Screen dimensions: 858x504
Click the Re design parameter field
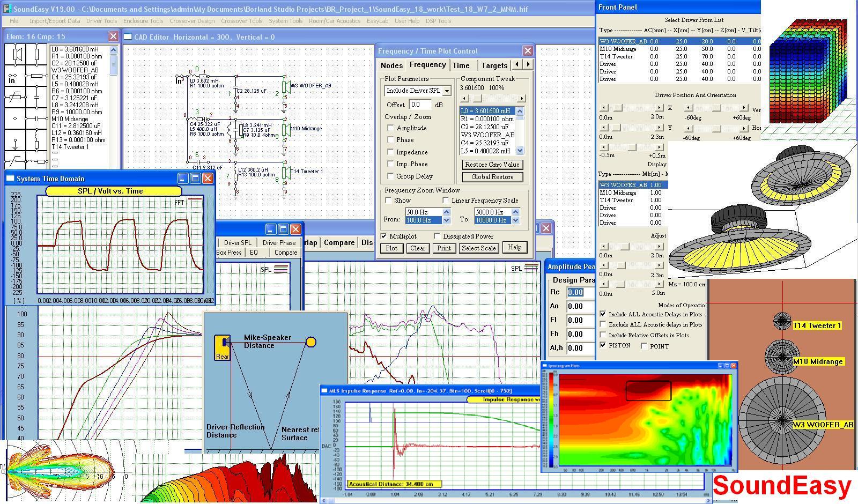(x=580, y=292)
